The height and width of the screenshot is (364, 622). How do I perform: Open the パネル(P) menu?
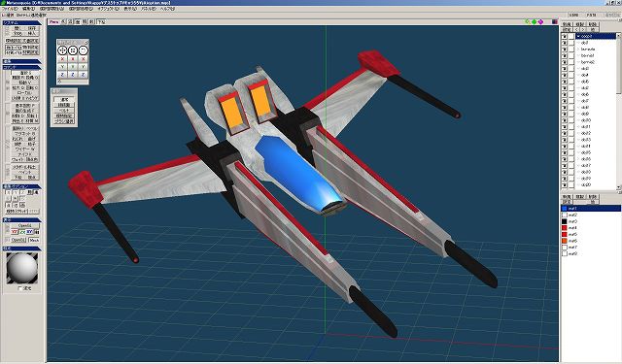149,9
